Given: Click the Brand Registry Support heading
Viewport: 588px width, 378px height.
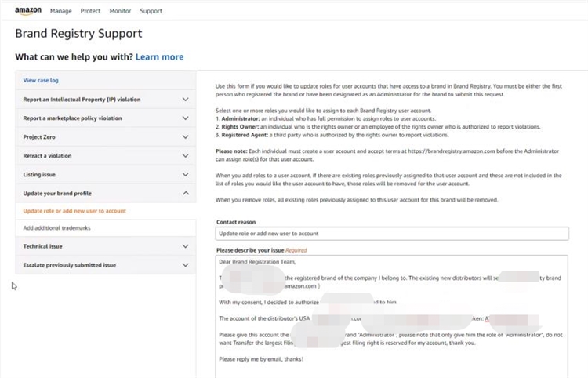Looking at the screenshot, I should [x=78, y=34].
